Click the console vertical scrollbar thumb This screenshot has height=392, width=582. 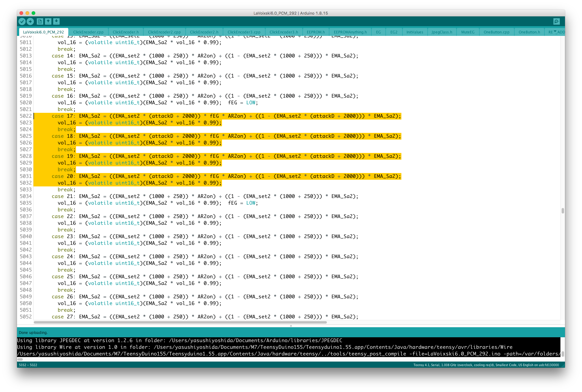point(563,354)
